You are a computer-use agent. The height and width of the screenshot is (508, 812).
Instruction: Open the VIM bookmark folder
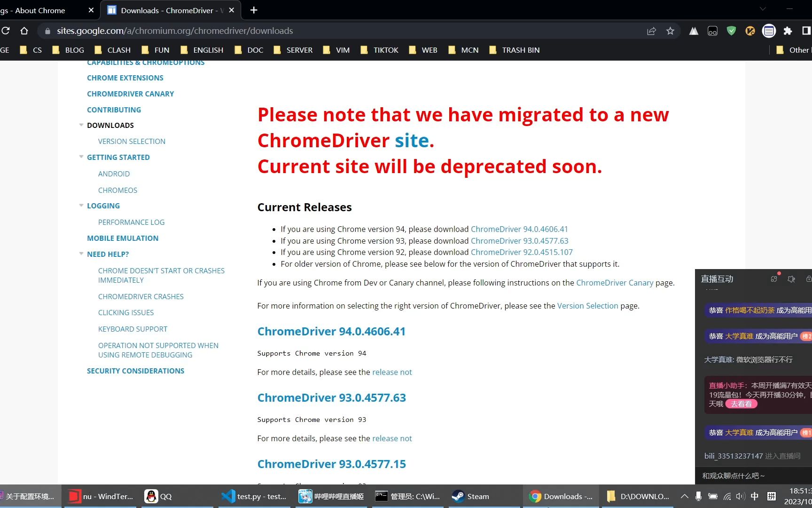pos(336,50)
